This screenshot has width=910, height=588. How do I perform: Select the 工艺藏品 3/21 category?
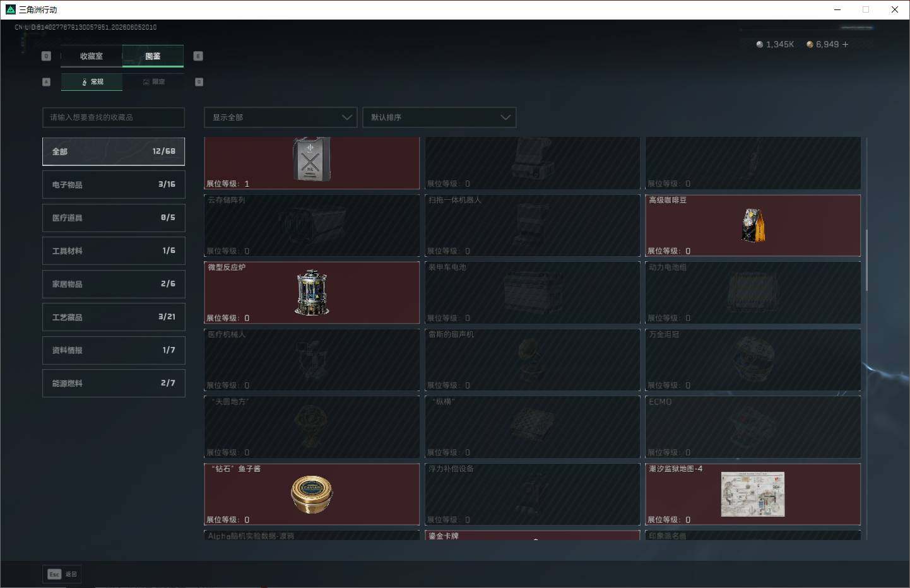(x=114, y=317)
